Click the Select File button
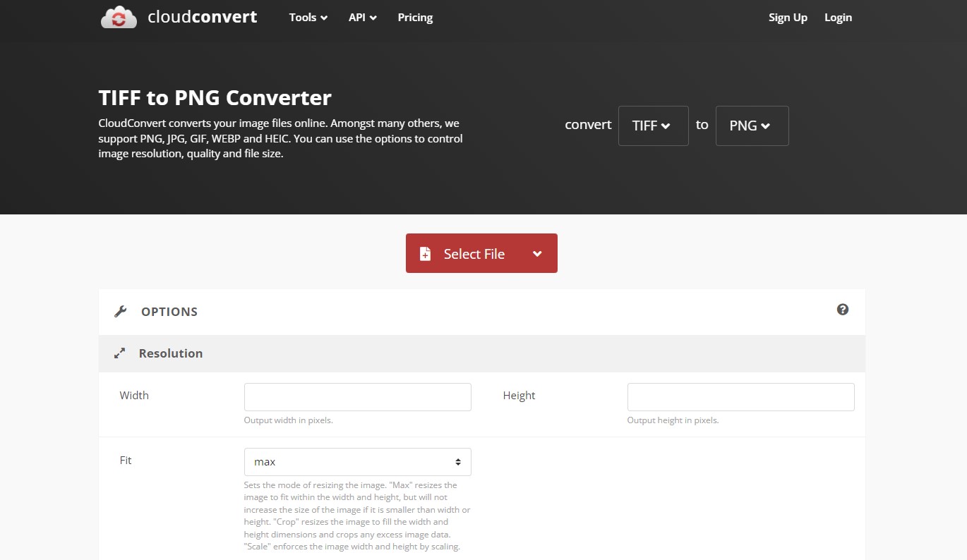The height and width of the screenshot is (560, 967). pyautogui.click(x=474, y=253)
